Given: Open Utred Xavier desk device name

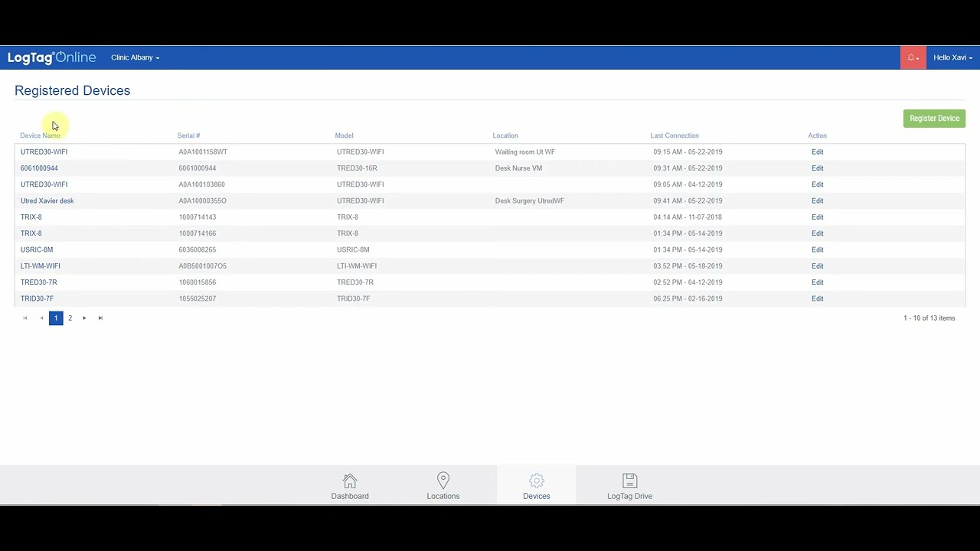Looking at the screenshot, I should click(47, 201).
